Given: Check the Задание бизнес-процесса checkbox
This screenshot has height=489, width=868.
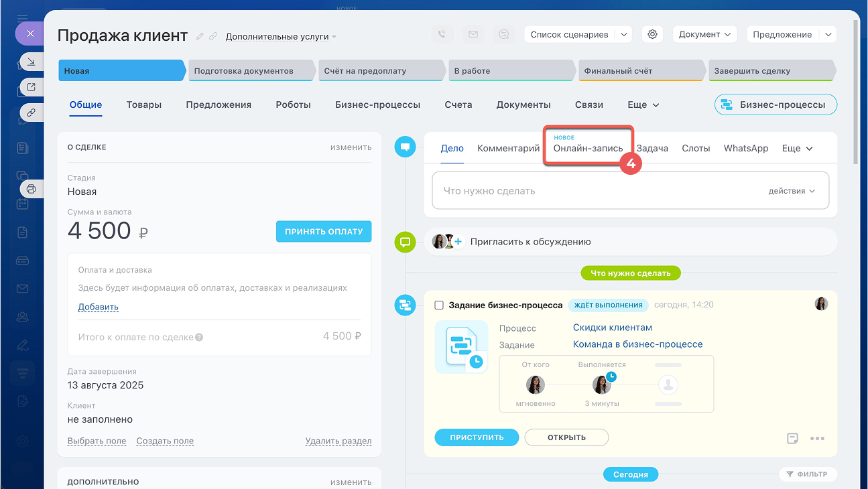Looking at the screenshot, I should pos(439,305).
